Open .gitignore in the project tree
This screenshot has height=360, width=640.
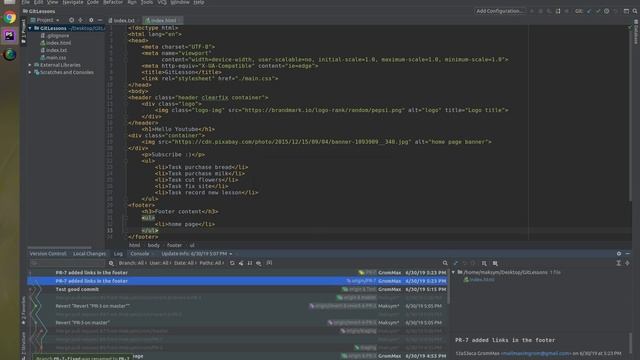coord(56,36)
